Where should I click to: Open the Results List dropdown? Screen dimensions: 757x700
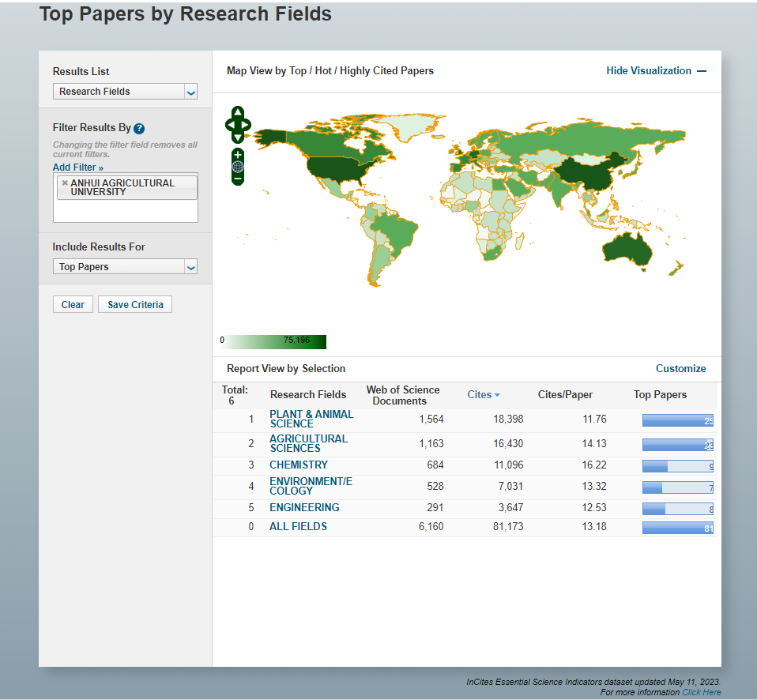125,92
